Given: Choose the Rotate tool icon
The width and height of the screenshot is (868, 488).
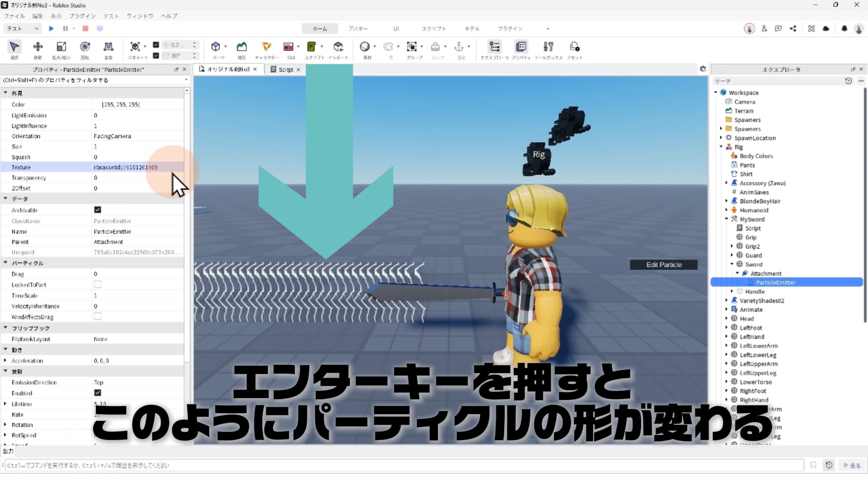Looking at the screenshot, I should point(85,47).
